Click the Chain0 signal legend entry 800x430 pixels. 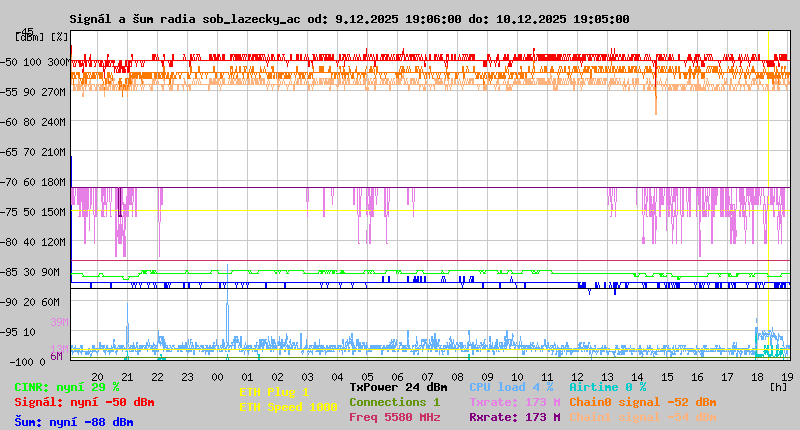pyautogui.click(x=643, y=402)
